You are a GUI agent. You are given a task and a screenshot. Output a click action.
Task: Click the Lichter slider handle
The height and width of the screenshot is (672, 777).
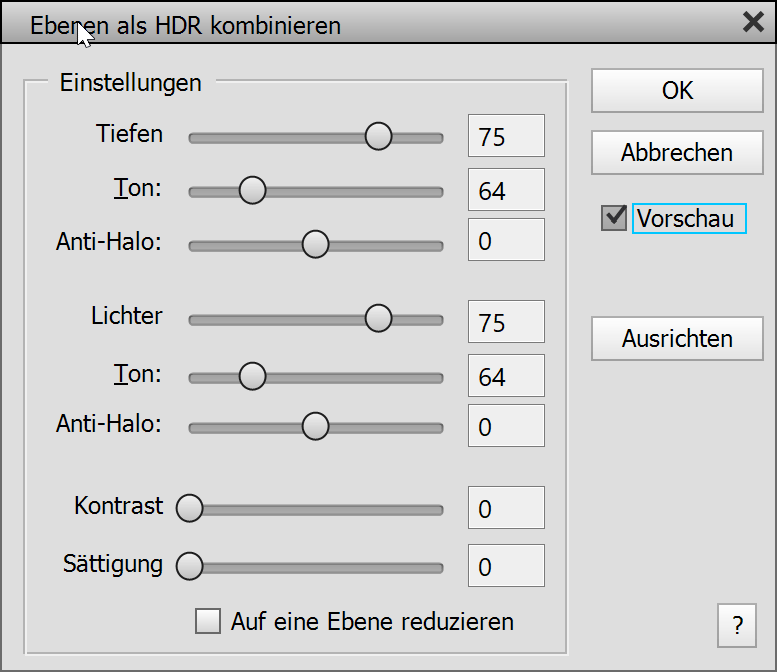(378, 318)
